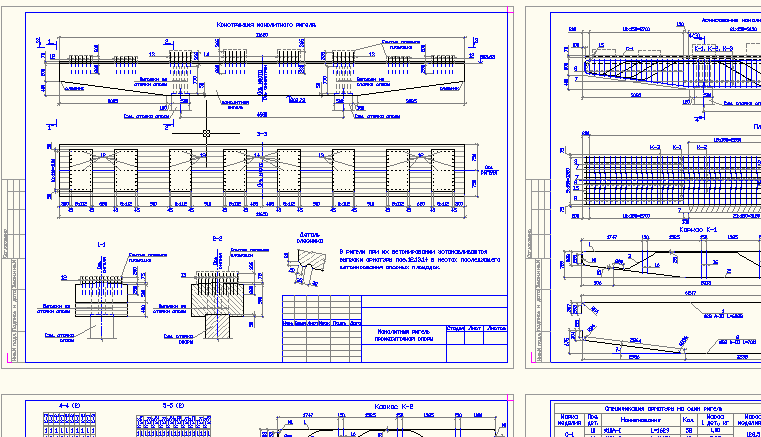Select the 'монолитный ригель' leader label
This screenshot has height=437, width=761.
coord(235,104)
